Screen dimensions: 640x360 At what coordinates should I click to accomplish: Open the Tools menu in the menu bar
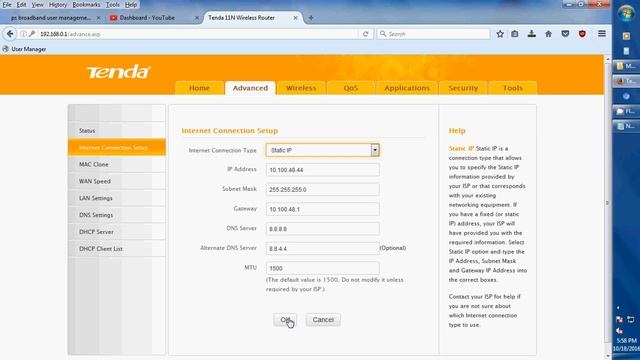112,4
